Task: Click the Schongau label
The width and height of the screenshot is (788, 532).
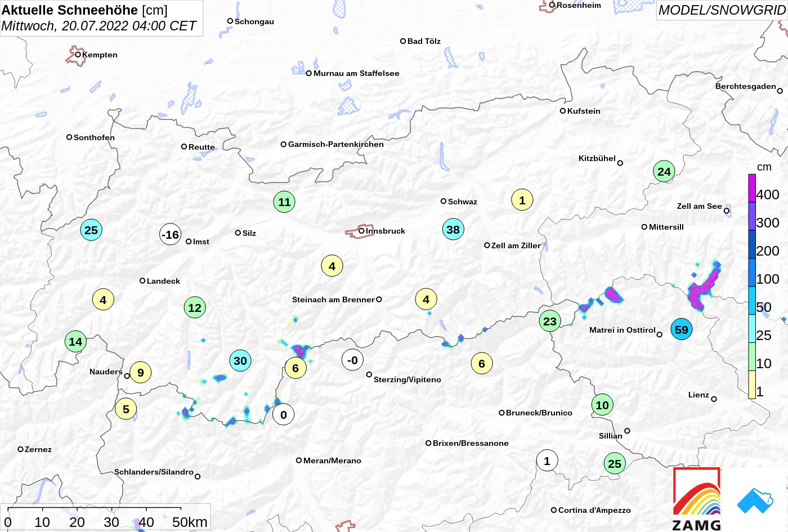Action: point(254,21)
